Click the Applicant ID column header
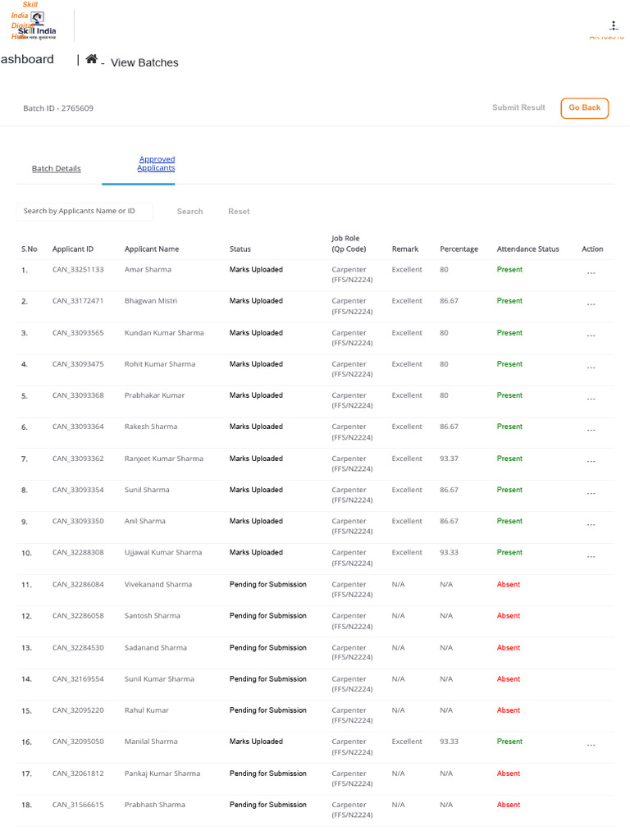Viewport: 630px width, 840px height. tap(73, 249)
